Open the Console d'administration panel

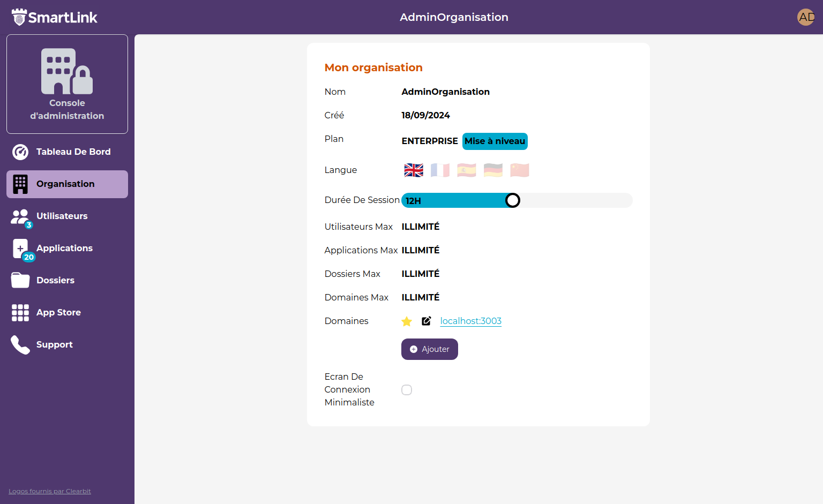[67, 84]
